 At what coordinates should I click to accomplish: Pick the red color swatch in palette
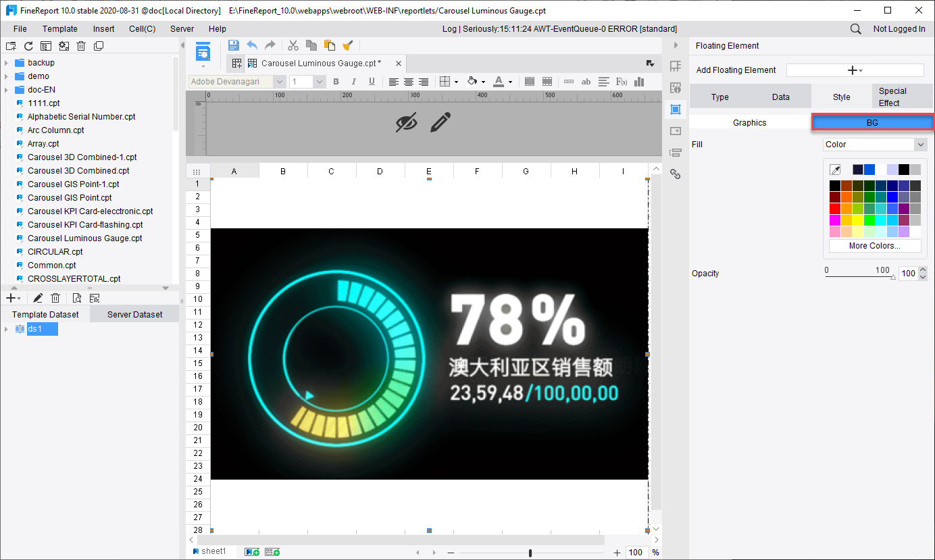pos(835,209)
